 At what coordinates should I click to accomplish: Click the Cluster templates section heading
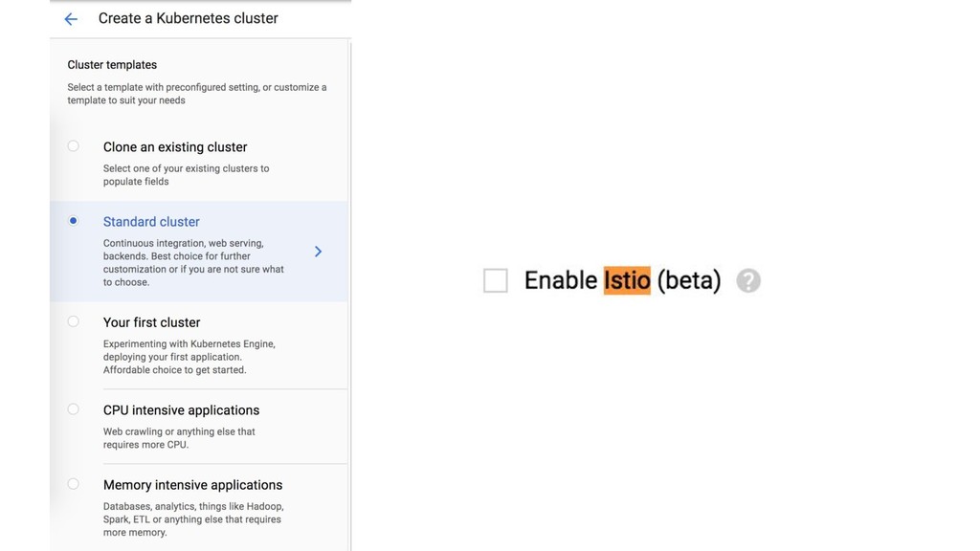coord(112,65)
